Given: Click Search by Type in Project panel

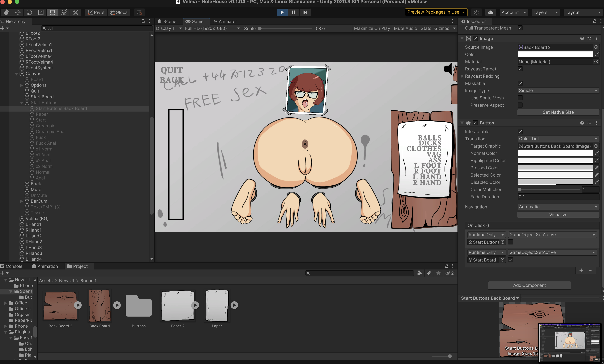Looking at the screenshot, I should (x=419, y=273).
